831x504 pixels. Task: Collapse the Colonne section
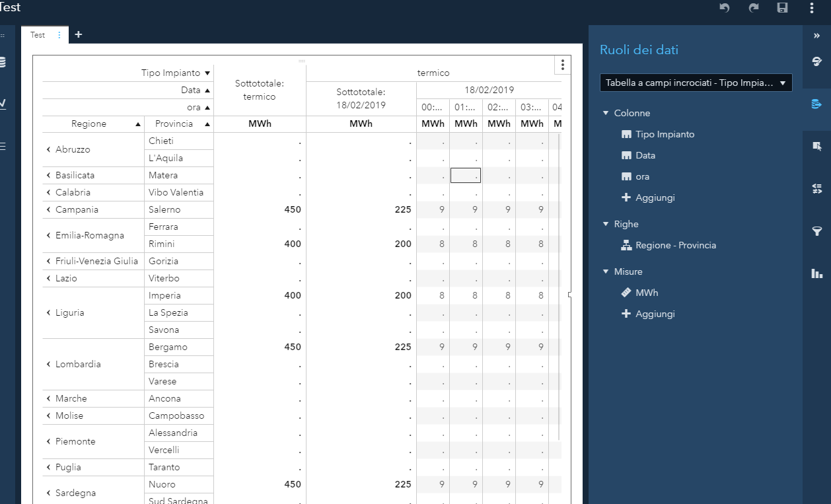(606, 113)
